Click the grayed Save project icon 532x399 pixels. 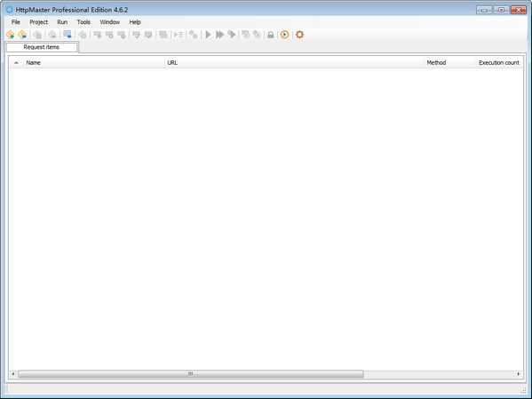(x=37, y=35)
